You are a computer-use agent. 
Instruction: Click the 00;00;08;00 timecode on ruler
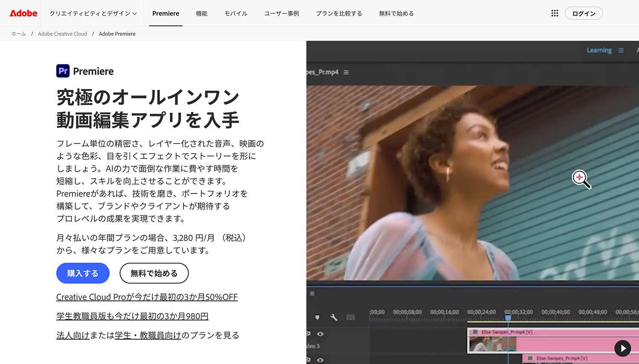(x=407, y=312)
